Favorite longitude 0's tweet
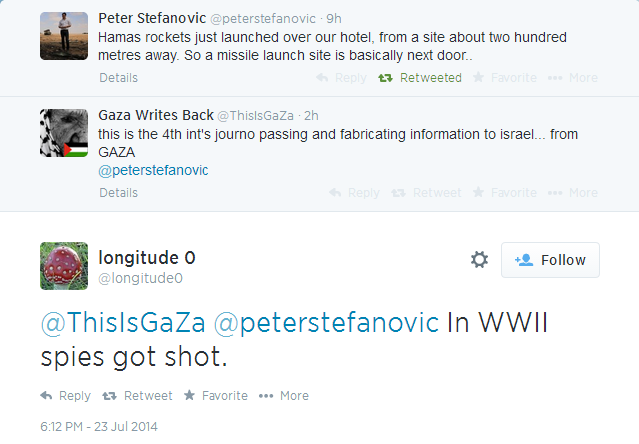Screen dimensions: 639x444 tap(215, 396)
